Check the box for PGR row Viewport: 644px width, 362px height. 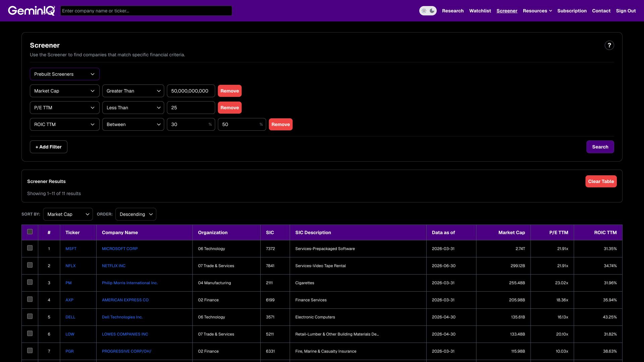pos(30,351)
